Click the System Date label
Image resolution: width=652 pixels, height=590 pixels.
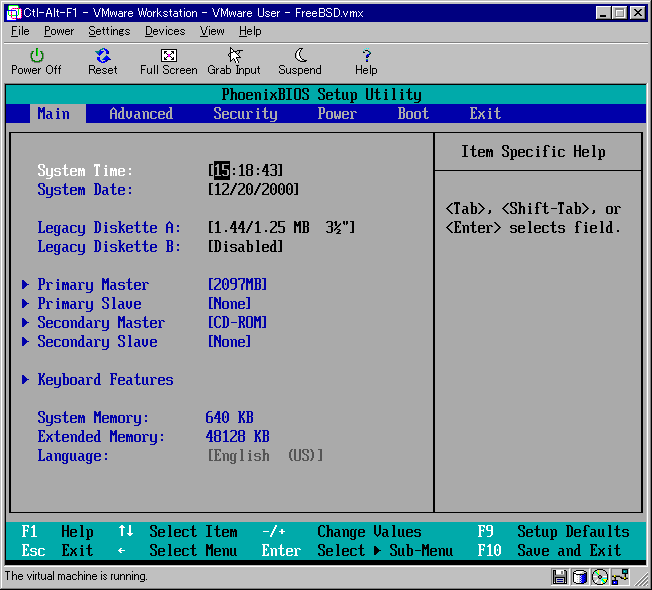85,190
